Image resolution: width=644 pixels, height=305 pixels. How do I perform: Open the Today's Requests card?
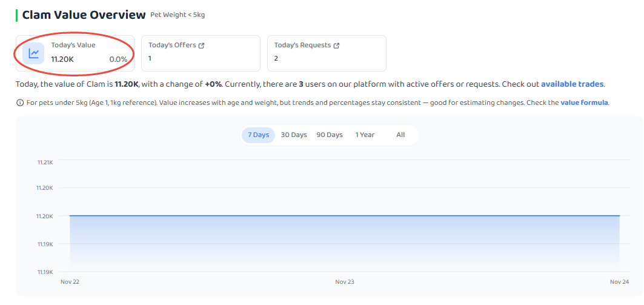(x=327, y=53)
